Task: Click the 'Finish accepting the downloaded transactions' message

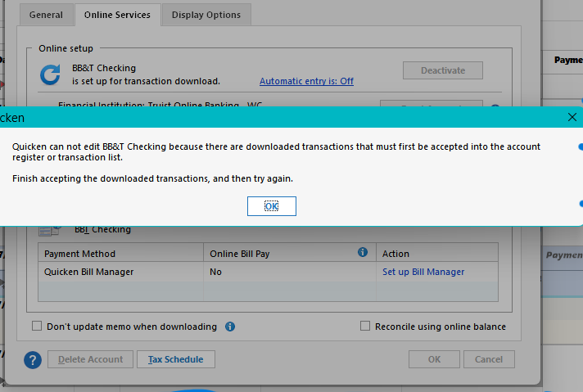Action: [152, 178]
